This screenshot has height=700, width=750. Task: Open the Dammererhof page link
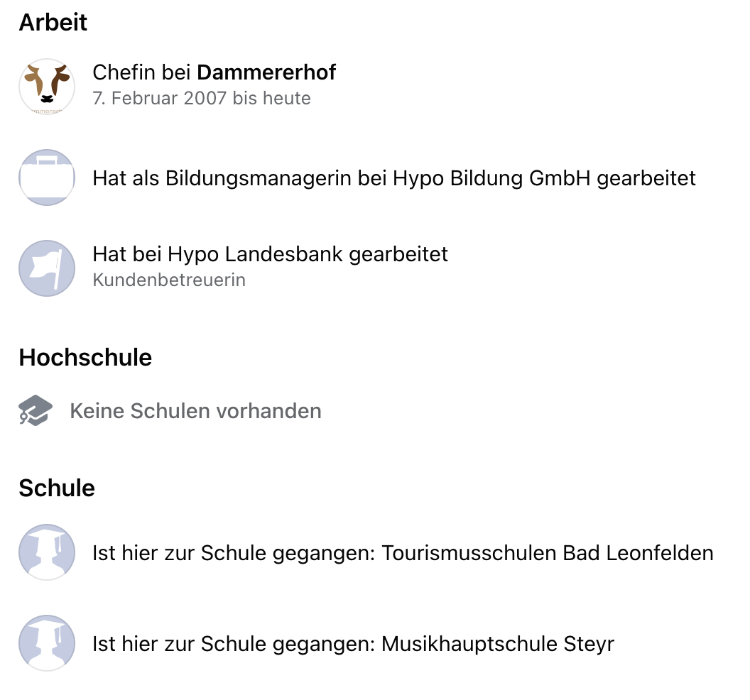click(266, 72)
